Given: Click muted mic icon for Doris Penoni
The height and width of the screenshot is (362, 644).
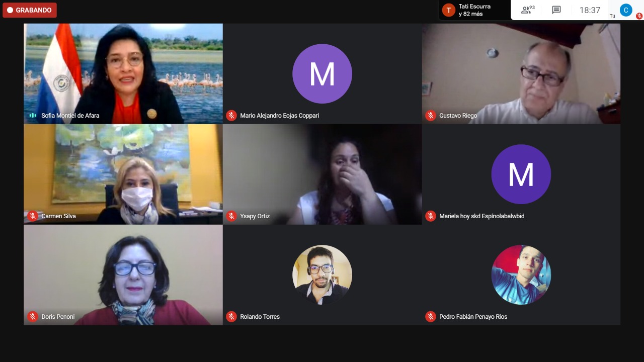Looking at the screenshot, I should [x=33, y=317].
